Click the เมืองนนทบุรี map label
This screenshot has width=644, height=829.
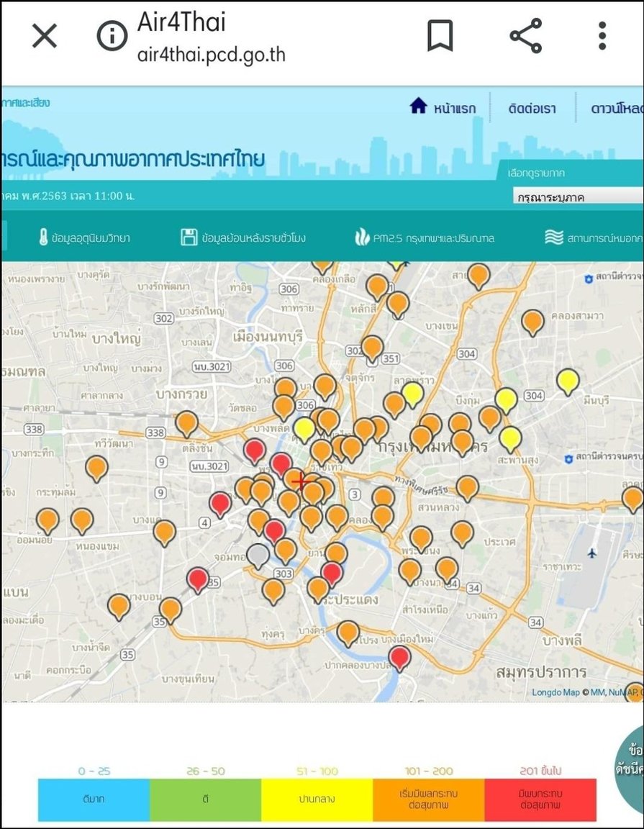point(268,336)
